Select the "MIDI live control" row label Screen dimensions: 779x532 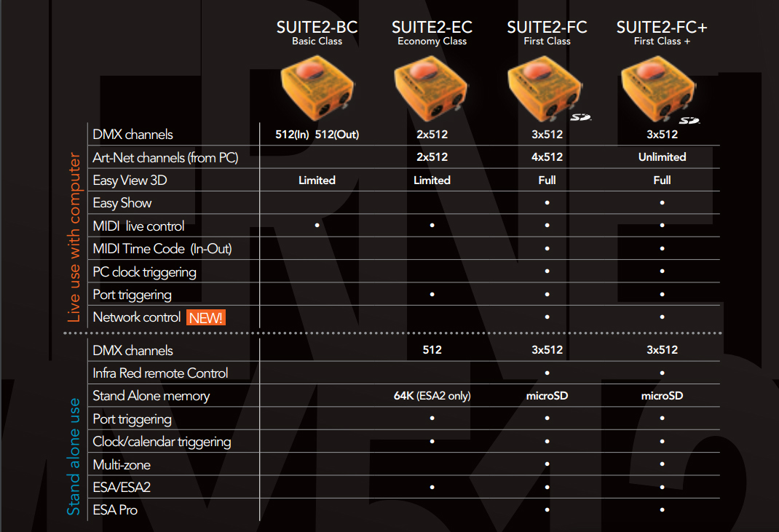point(138,226)
